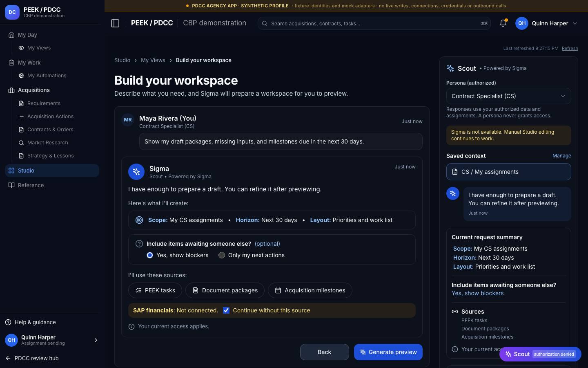Click Generate preview button
This screenshot has width=588, height=368.
coord(388,352)
